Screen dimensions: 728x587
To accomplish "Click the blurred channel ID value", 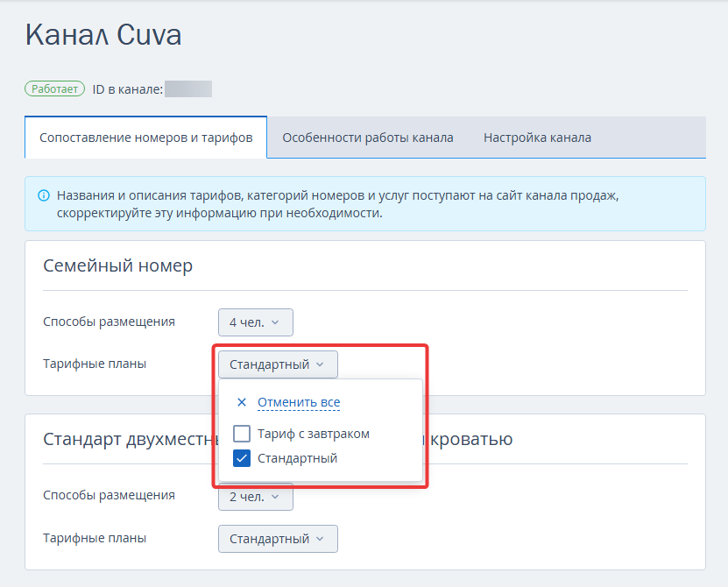I will click(188, 89).
